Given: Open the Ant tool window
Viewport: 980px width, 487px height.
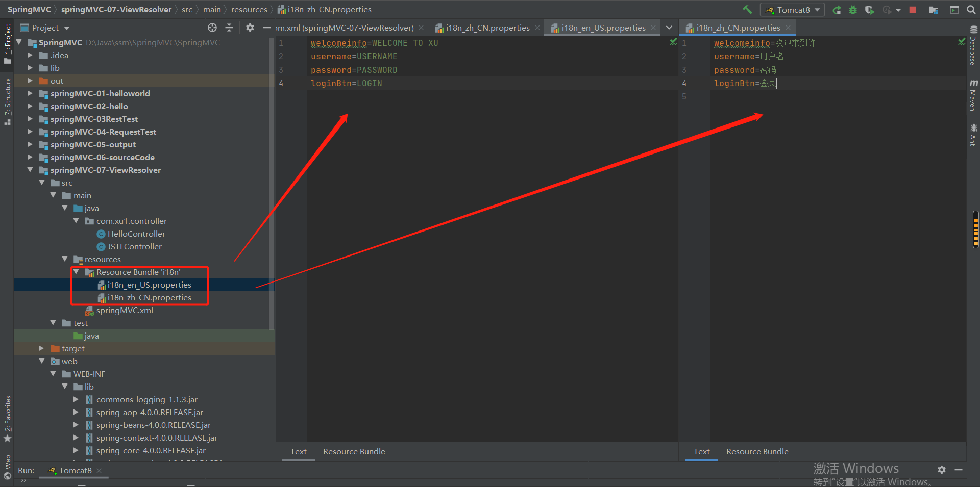Looking at the screenshot, I should pos(973,135).
